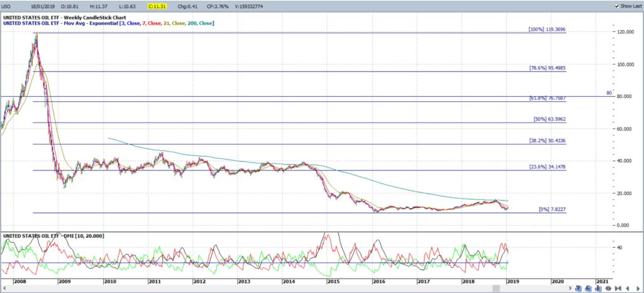Click the date 18/01/2019 in header
Screen dimensions: 644x293
click(43, 6)
